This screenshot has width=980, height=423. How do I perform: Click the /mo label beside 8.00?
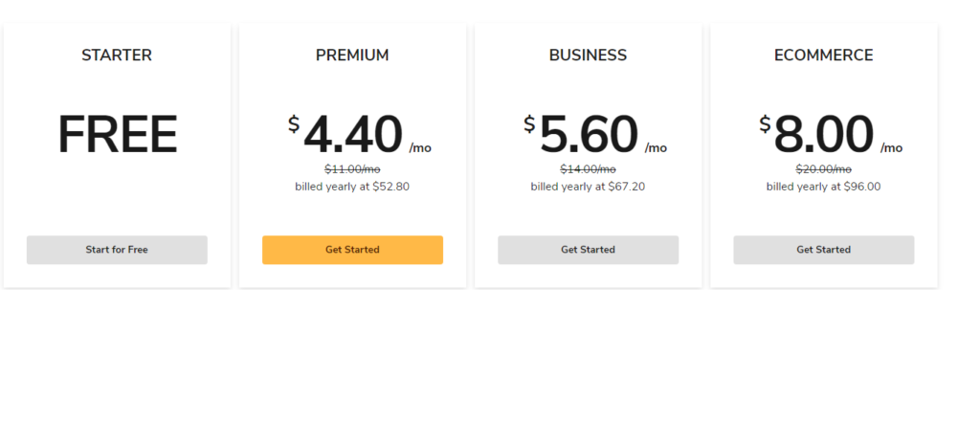[891, 148]
